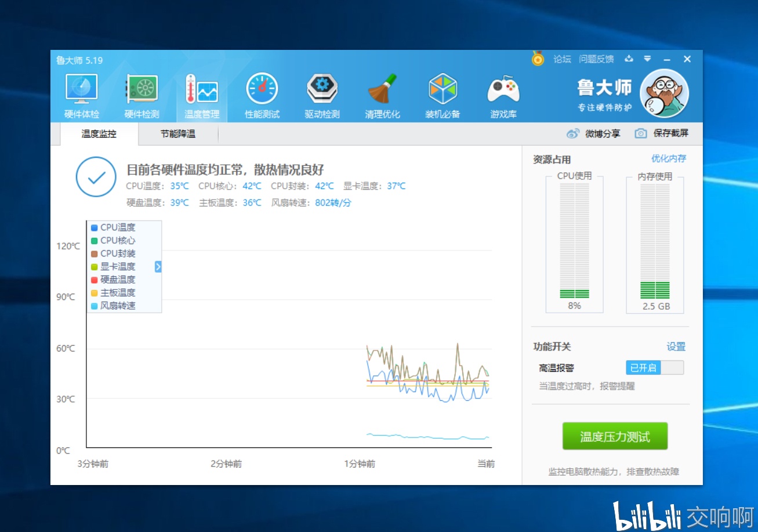Click the status headline 目前各硬件温度均正常
This screenshot has height=532, width=758.
pyautogui.click(x=225, y=170)
